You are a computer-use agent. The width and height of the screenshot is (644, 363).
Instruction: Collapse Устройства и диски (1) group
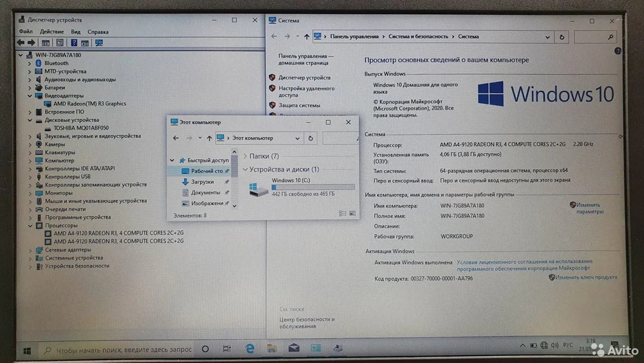point(245,170)
